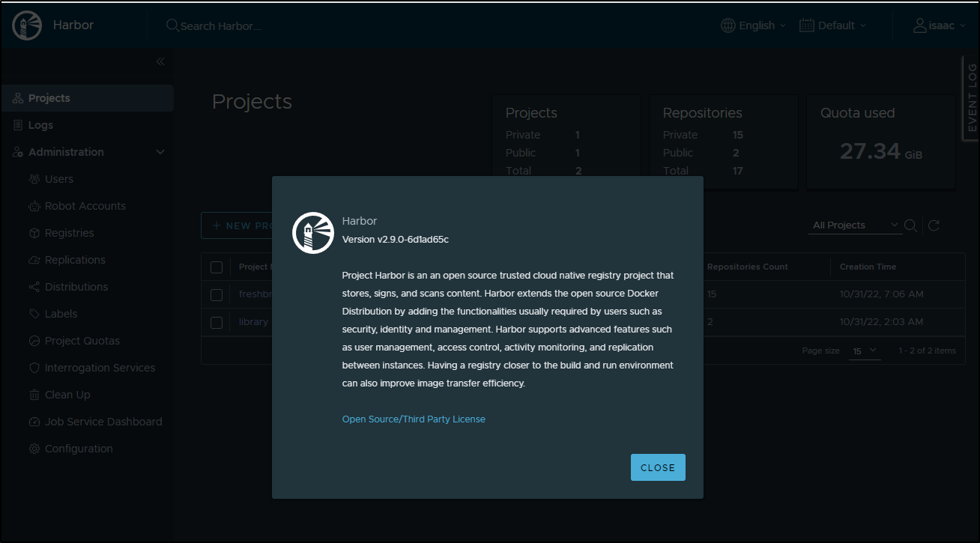
Task: Click the Harbor lighthouse logo in header
Action: tap(27, 25)
